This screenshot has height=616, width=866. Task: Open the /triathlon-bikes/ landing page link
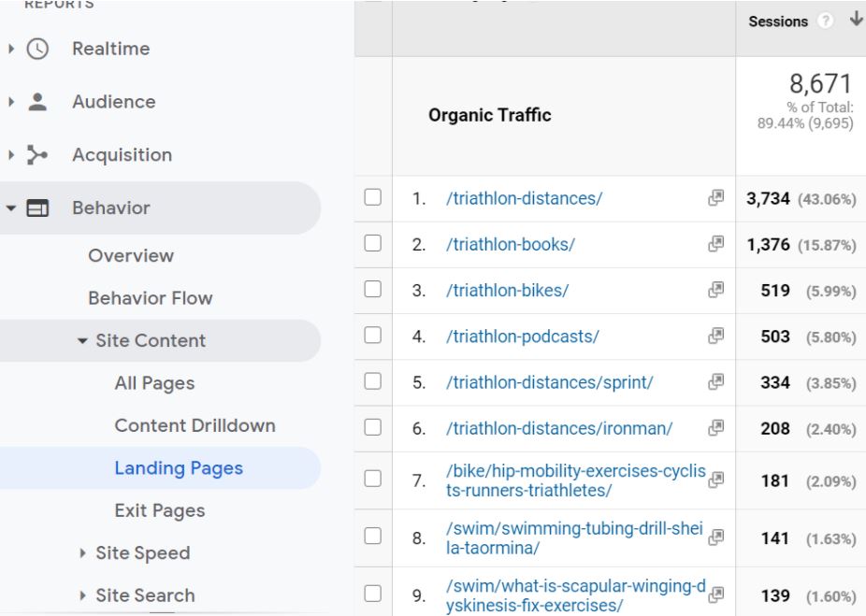[x=507, y=291]
